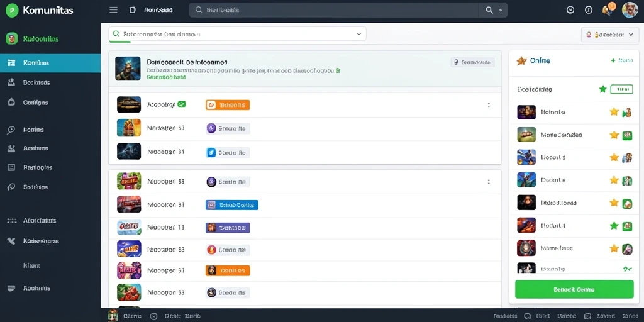644x322 pixels.
Task: Toggle the gold star on the first Online entry
Action: [x=614, y=112]
